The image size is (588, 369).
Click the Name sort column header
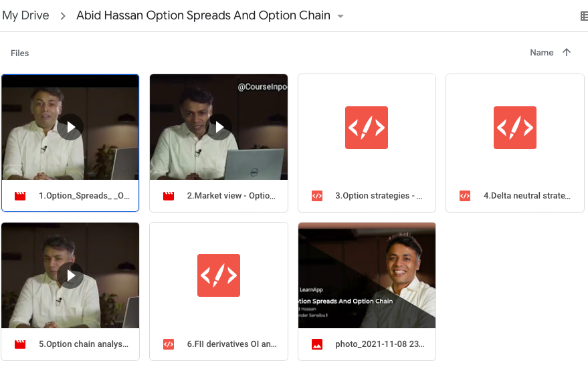point(541,53)
